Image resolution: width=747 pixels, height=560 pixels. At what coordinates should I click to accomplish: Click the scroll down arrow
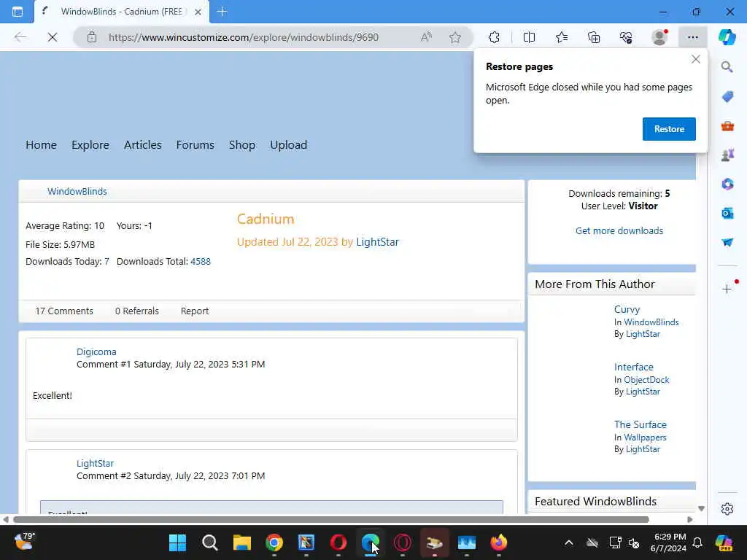coord(701,508)
